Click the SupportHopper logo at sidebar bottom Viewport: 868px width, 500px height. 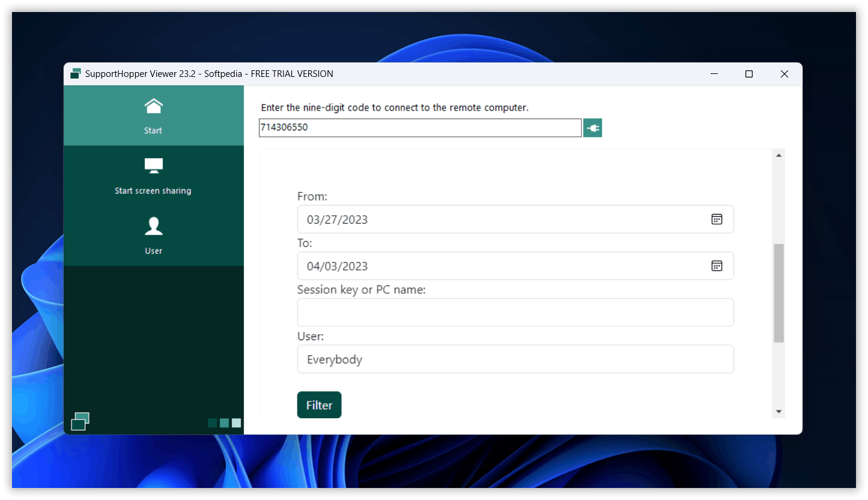[80, 421]
